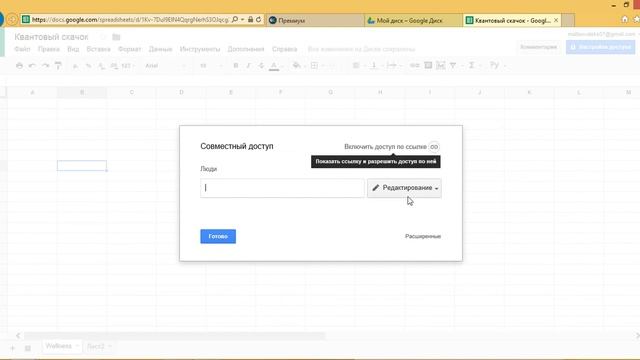Click the insert comment icon
The image size is (640, 360).
pos(428,66)
